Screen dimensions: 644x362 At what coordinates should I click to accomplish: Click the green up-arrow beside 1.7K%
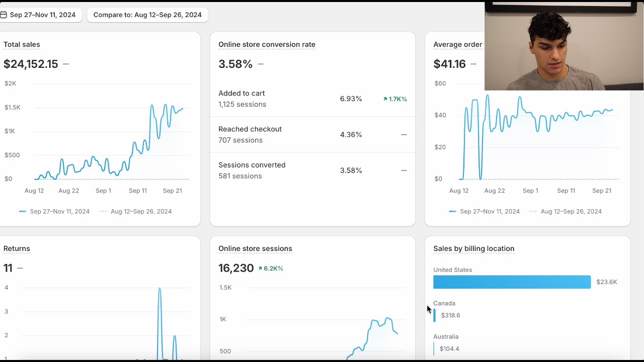click(x=385, y=99)
